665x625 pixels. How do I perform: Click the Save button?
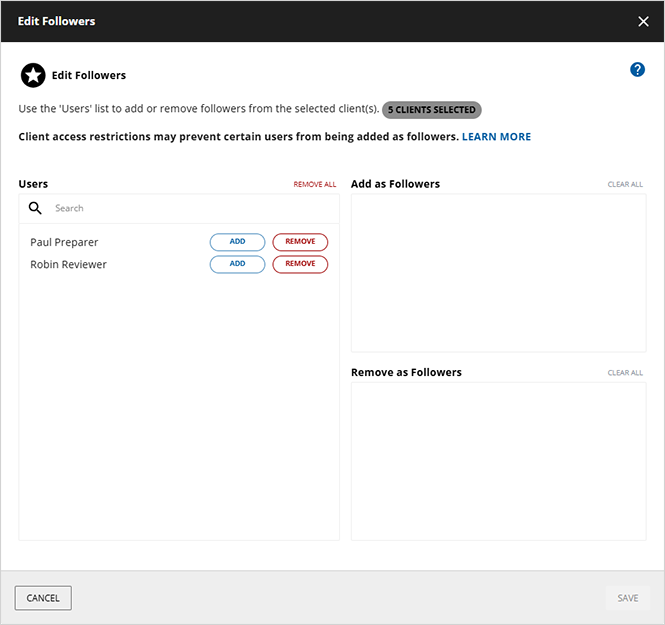point(627,598)
